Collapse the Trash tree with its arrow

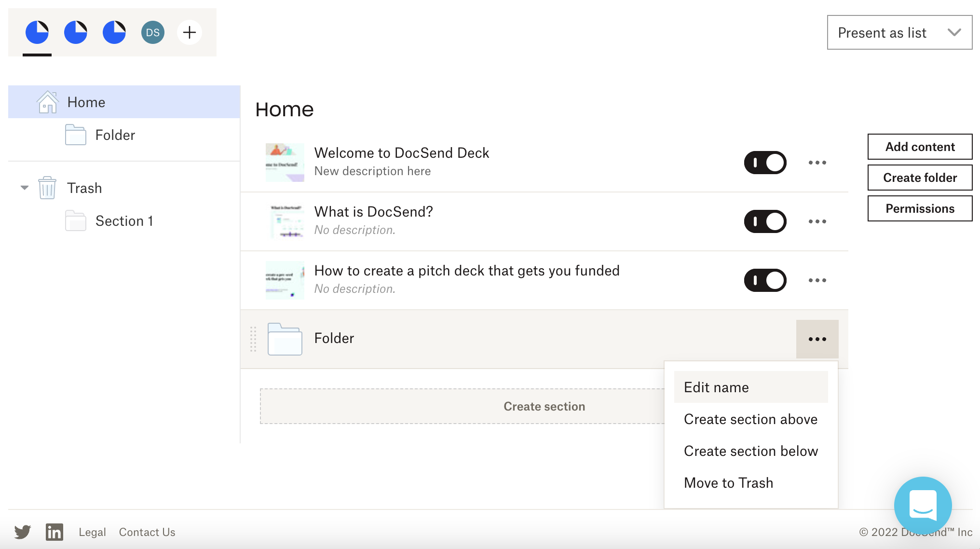tap(25, 188)
